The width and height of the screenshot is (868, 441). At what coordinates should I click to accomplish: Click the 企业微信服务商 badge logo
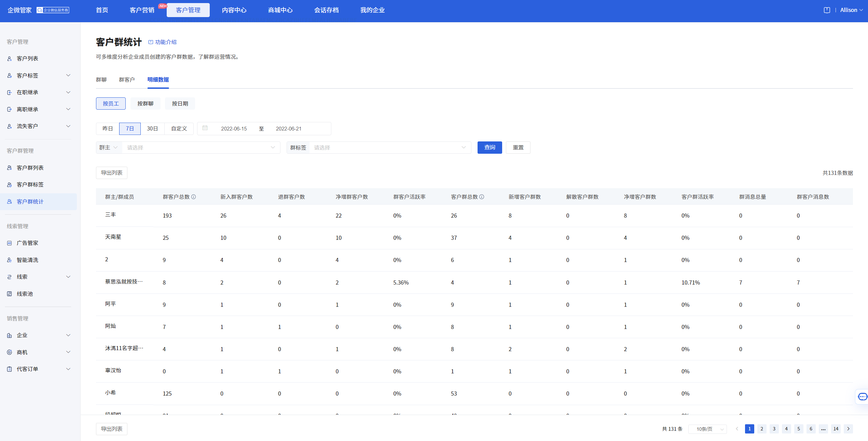click(53, 10)
